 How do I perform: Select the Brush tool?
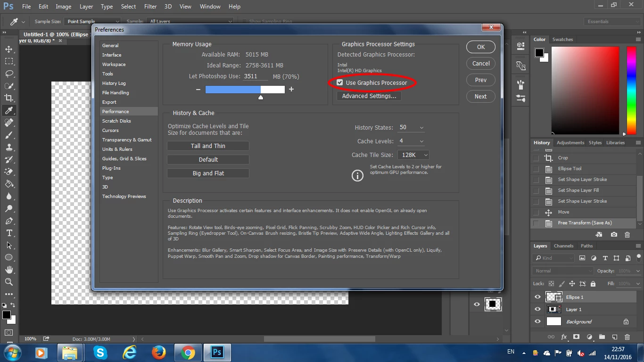coord(9,135)
